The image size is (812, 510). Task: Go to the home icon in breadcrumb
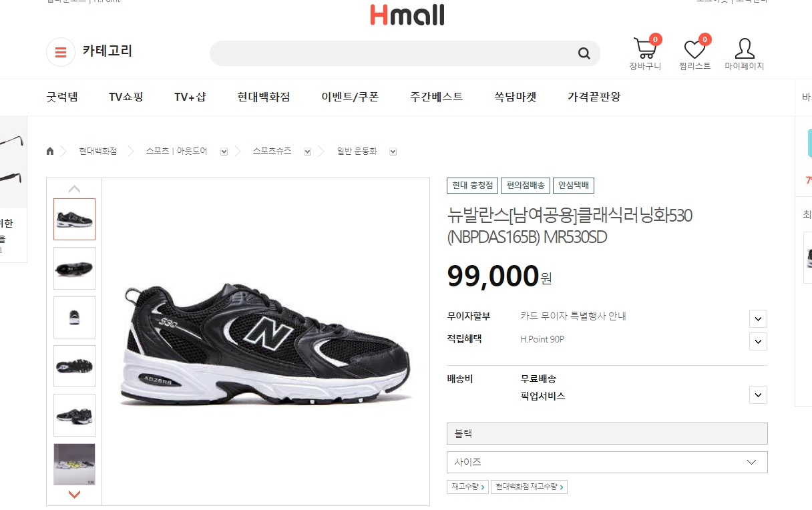pos(50,151)
